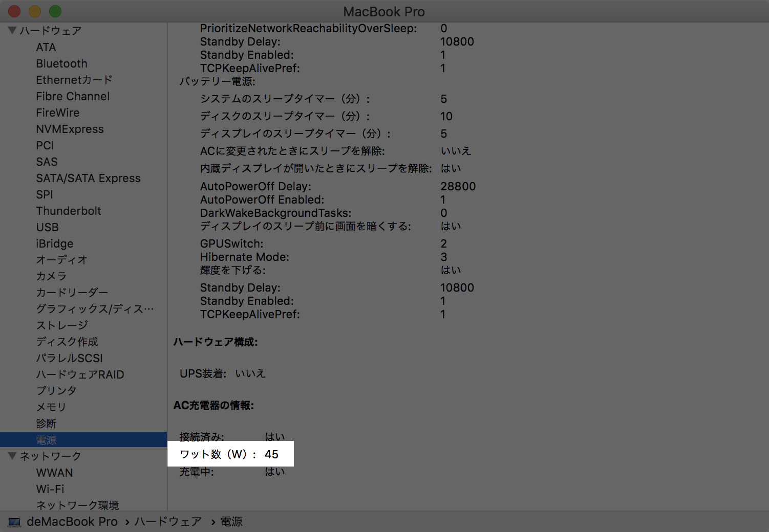Open the USB hardware entry
This screenshot has width=769, height=532.
(47, 227)
